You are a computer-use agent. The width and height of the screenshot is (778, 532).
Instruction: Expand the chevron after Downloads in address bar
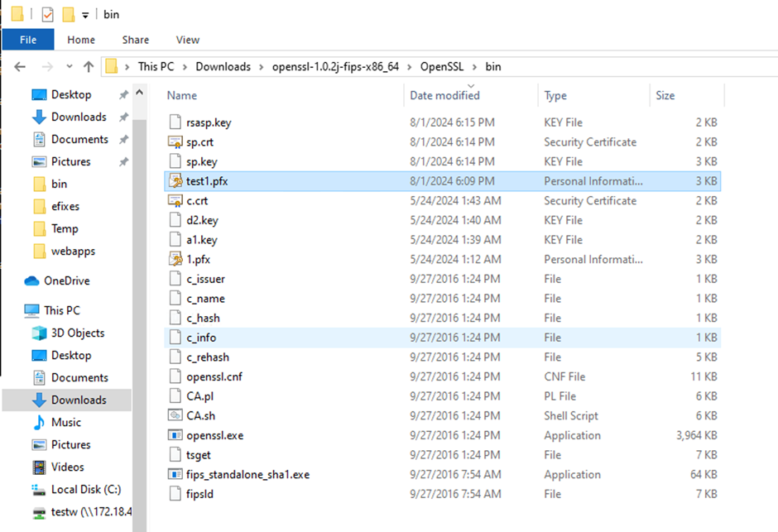(x=262, y=67)
